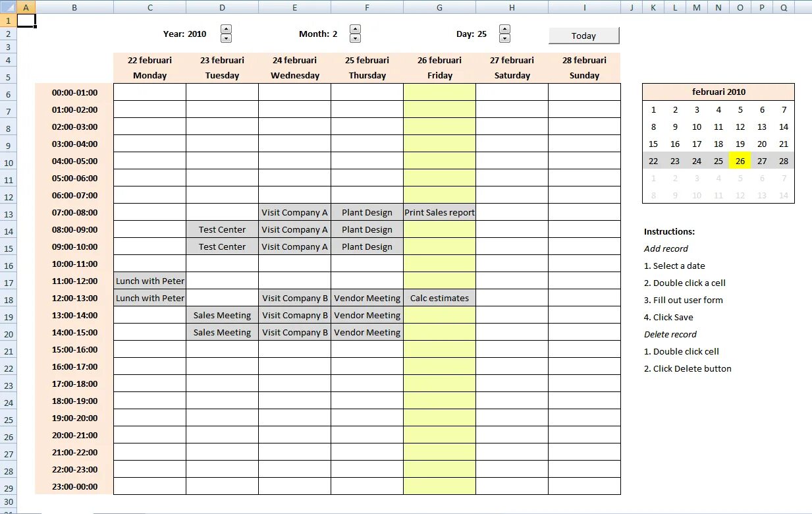Click the 'Instructions:' heading
Screen dimensions: 812x514
669,231
